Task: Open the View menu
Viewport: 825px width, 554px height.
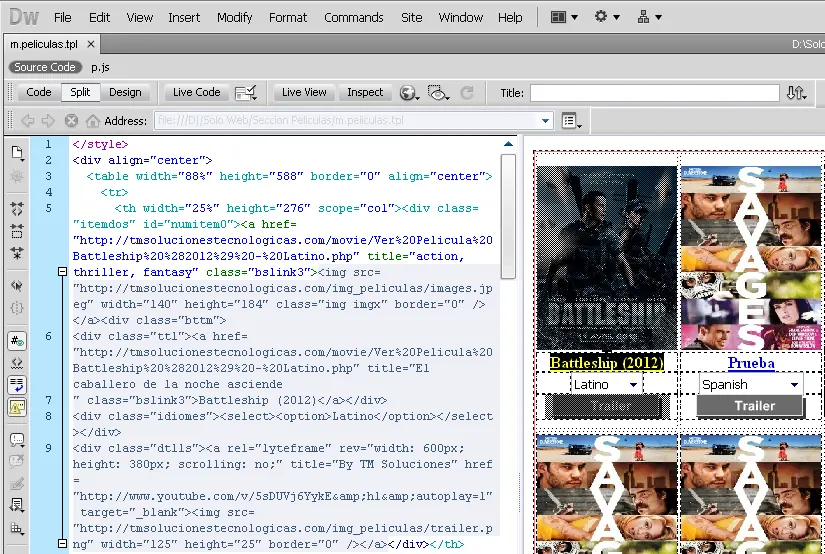Action: tap(139, 17)
